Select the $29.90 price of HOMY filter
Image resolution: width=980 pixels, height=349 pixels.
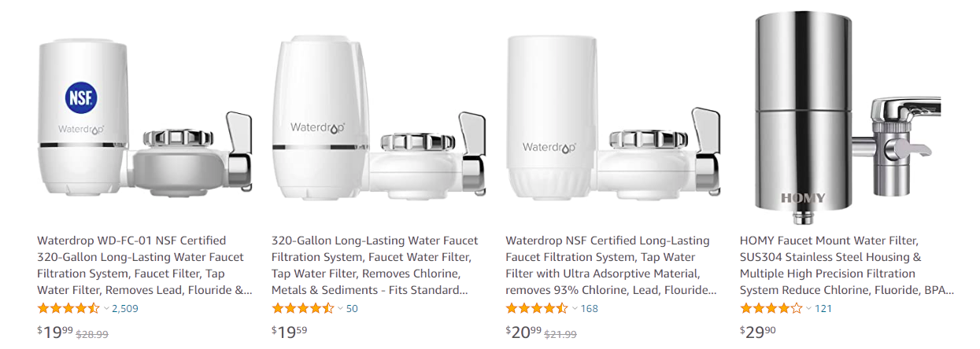point(758,332)
